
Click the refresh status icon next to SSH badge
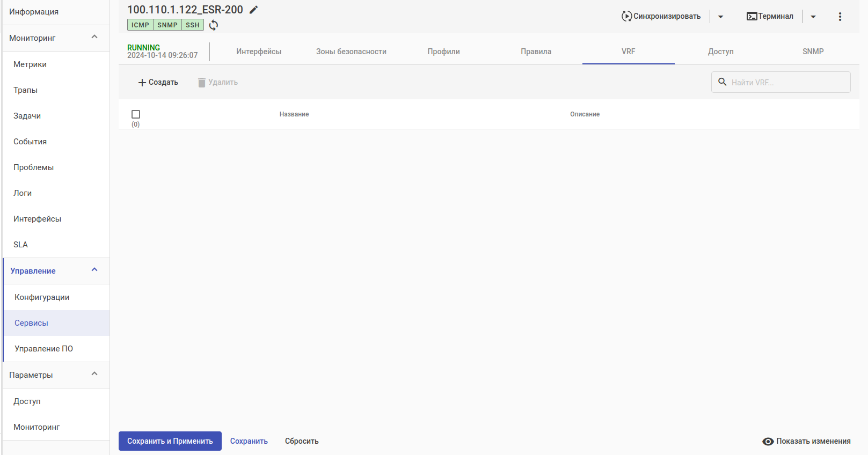coord(214,25)
